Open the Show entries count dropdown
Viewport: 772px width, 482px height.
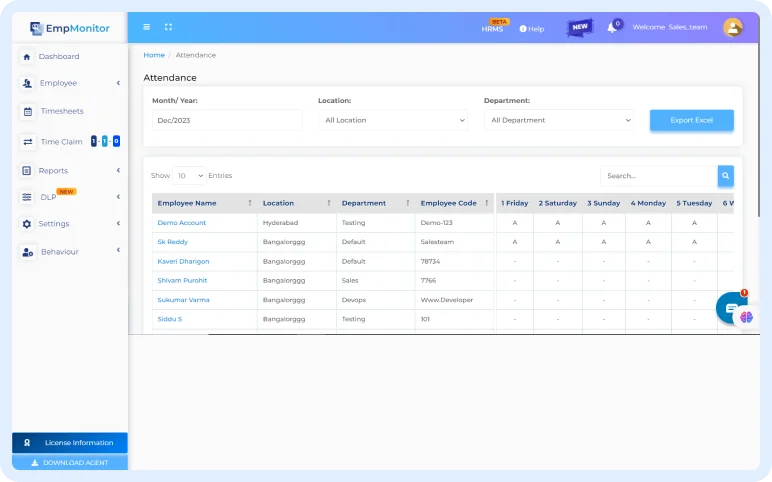pos(189,176)
